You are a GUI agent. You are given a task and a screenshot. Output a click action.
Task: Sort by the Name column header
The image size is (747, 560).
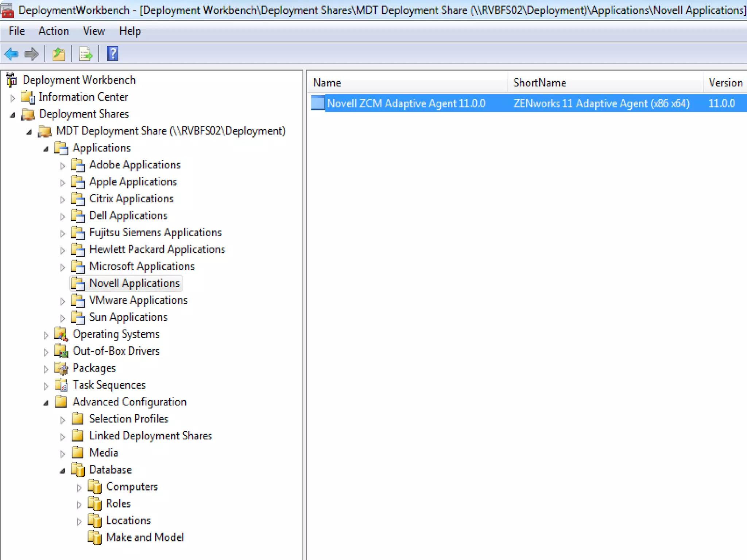click(x=408, y=83)
